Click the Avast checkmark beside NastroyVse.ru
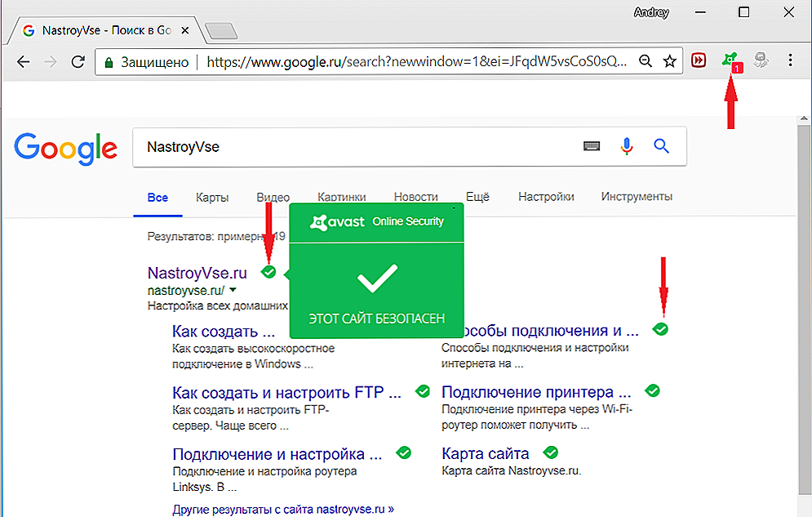 click(x=268, y=271)
